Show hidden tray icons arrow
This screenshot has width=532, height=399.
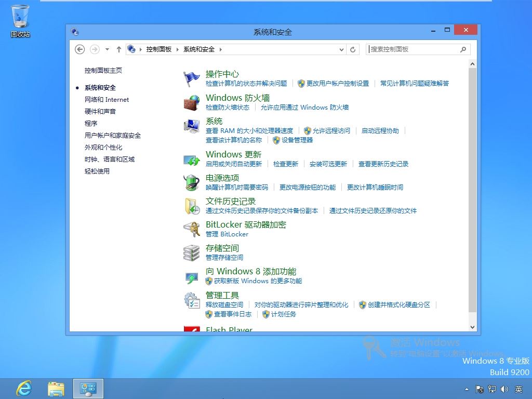pyautogui.click(x=467, y=389)
